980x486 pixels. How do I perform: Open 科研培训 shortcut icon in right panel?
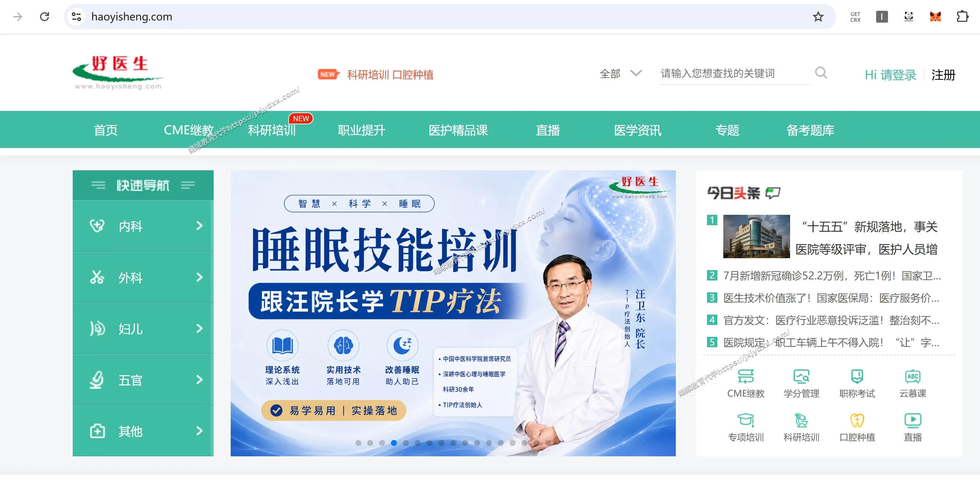801,420
